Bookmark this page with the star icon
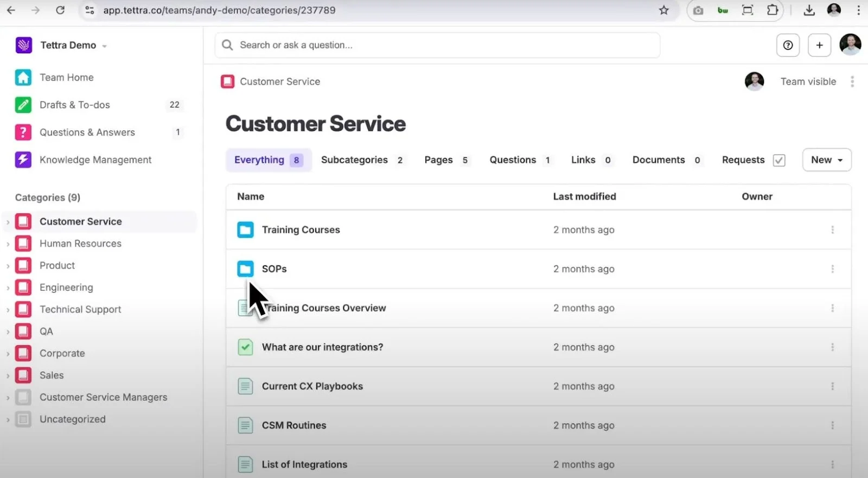Image resolution: width=868 pixels, height=478 pixels. (x=663, y=10)
